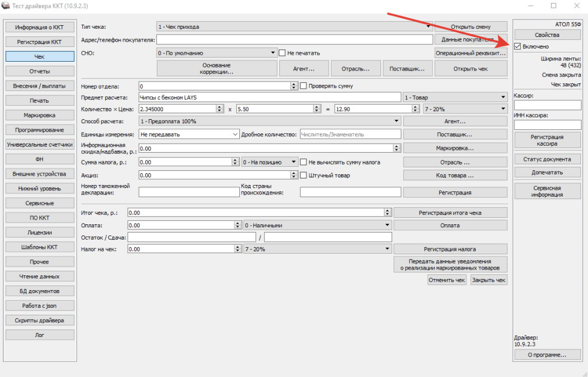Click the Регистрация кассира button
Screen dimensions: 588x377
[x=547, y=140]
